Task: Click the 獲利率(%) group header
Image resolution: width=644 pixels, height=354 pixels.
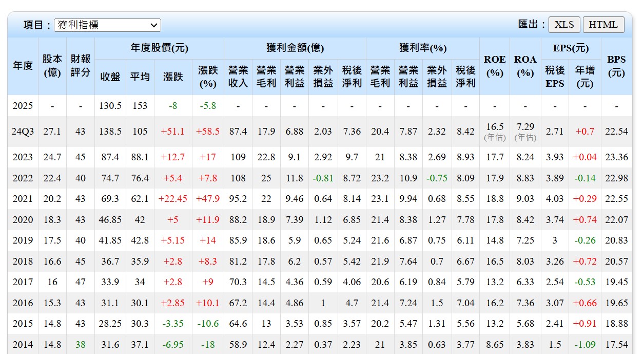Action: tap(423, 48)
